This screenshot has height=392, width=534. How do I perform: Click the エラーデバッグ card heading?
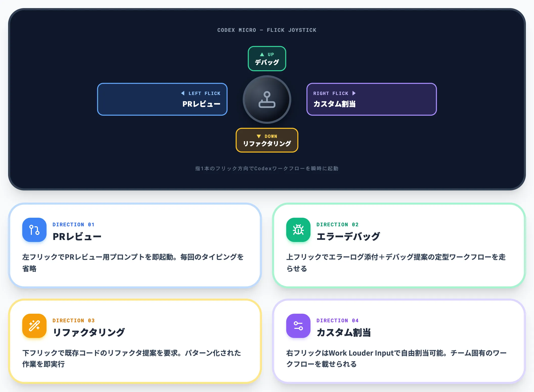(x=348, y=237)
